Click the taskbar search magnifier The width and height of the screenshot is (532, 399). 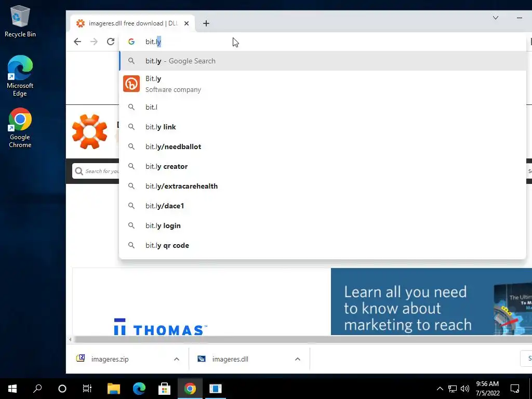click(x=37, y=389)
